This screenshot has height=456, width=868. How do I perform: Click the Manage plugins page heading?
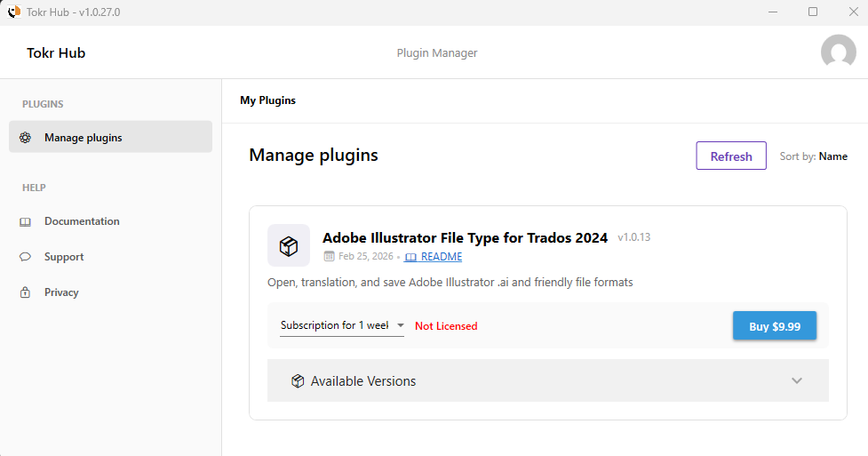314,156
